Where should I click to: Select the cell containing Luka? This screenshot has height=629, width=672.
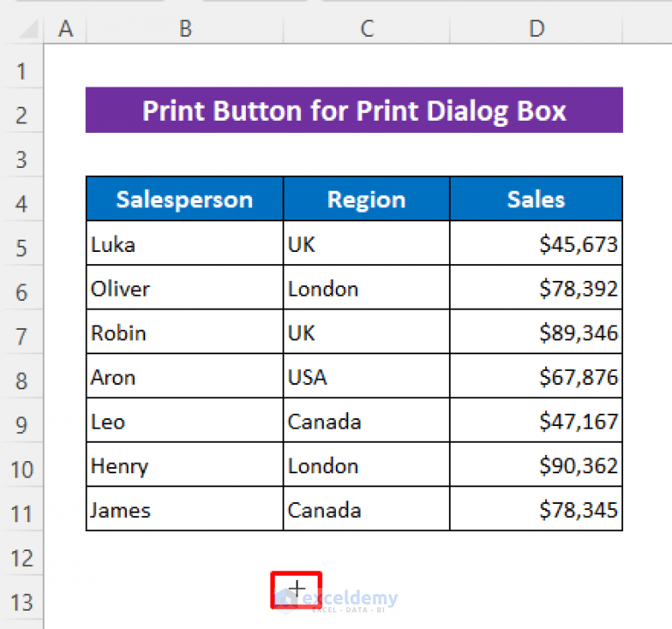pyautogui.click(x=185, y=243)
